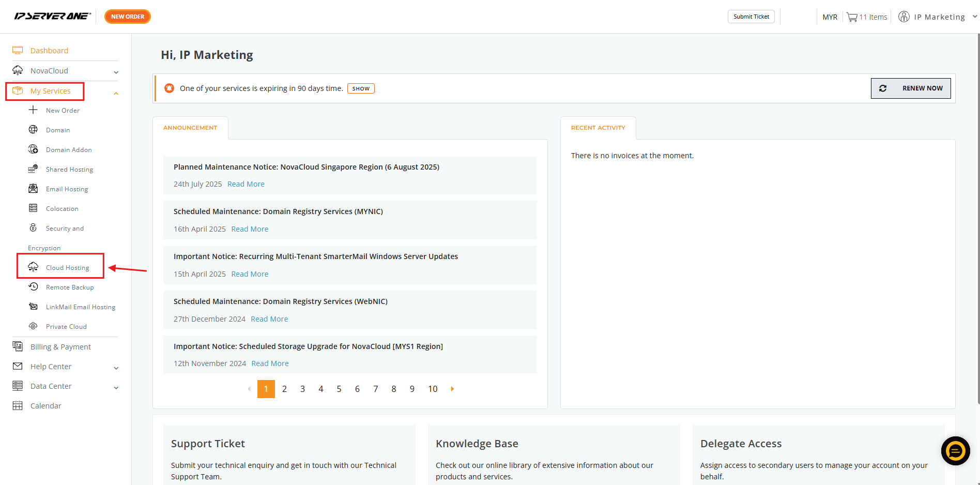Image resolution: width=980 pixels, height=485 pixels.
Task: Click the Colocation server icon
Action: click(x=33, y=208)
